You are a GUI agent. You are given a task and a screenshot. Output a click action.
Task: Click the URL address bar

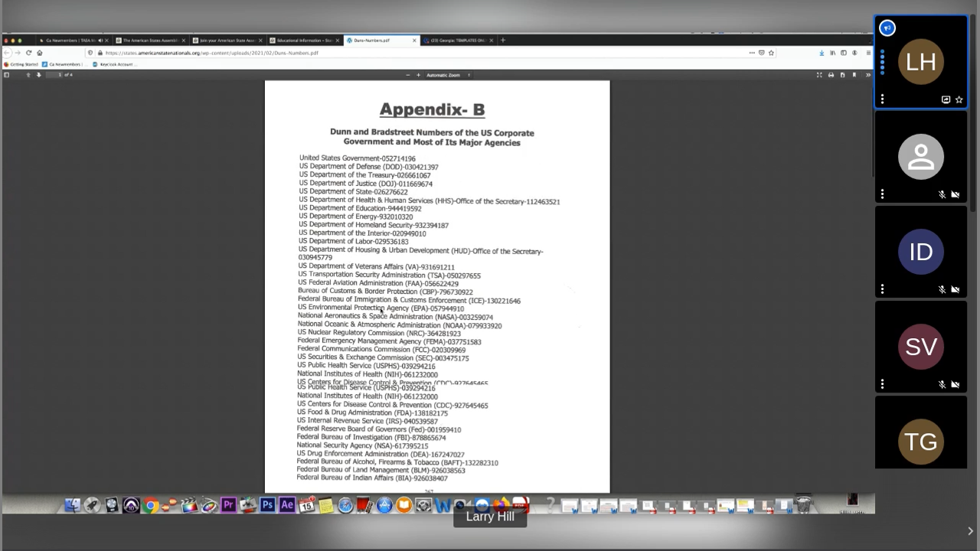(x=421, y=53)
